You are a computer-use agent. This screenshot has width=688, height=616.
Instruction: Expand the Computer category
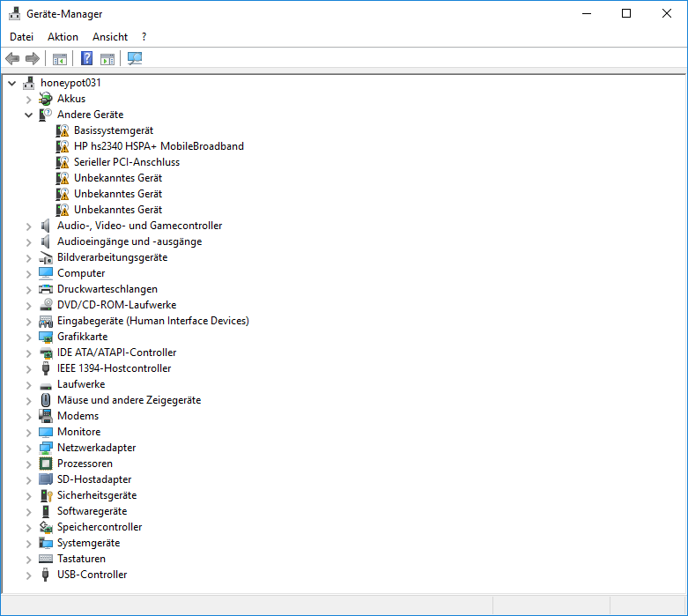click(x=29, y=273)
